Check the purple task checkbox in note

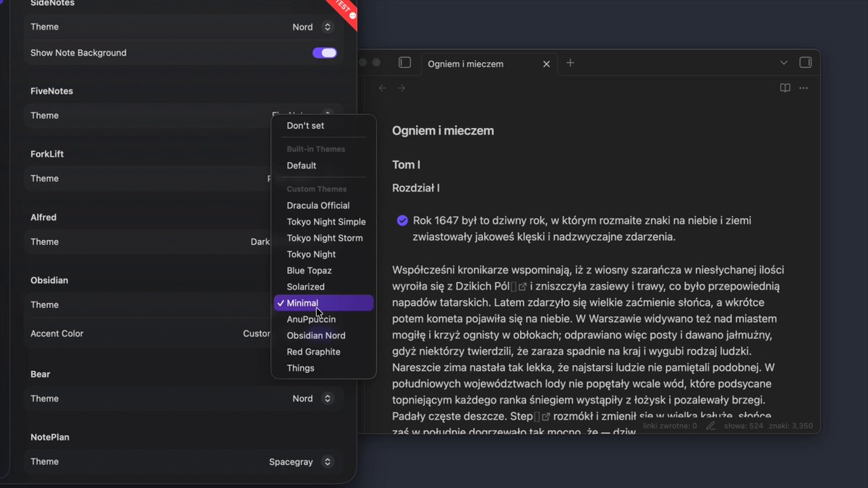tap(402, 221)
